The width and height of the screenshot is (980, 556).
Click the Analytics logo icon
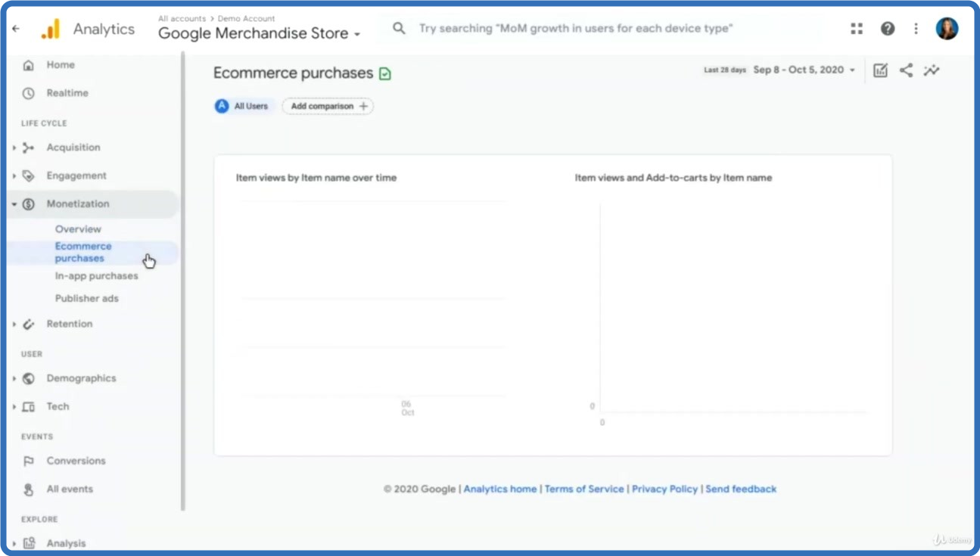[x=50, y=29]
